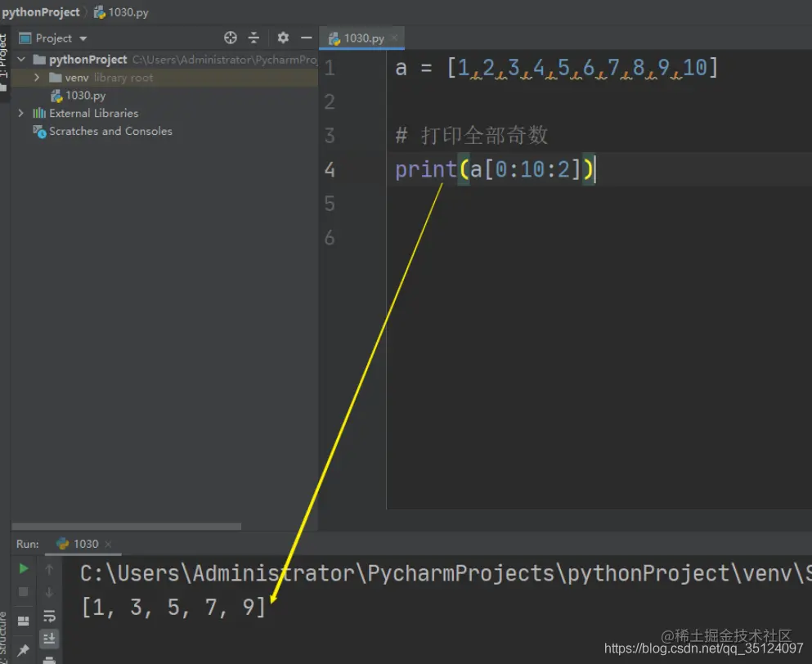Click the project path 'C:\Users\Administrator\PycharmPro'
The height and width of the screenshot is (664, 812).
coord(224,60)
